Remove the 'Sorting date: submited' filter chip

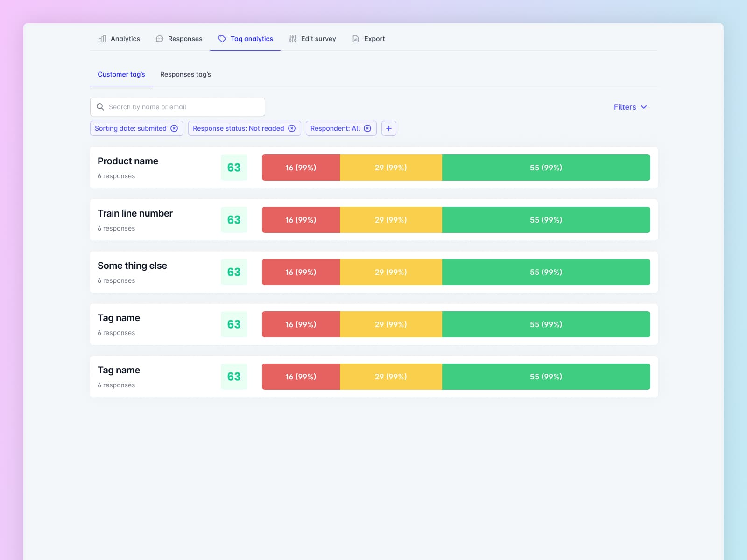(x=175, y=128)
